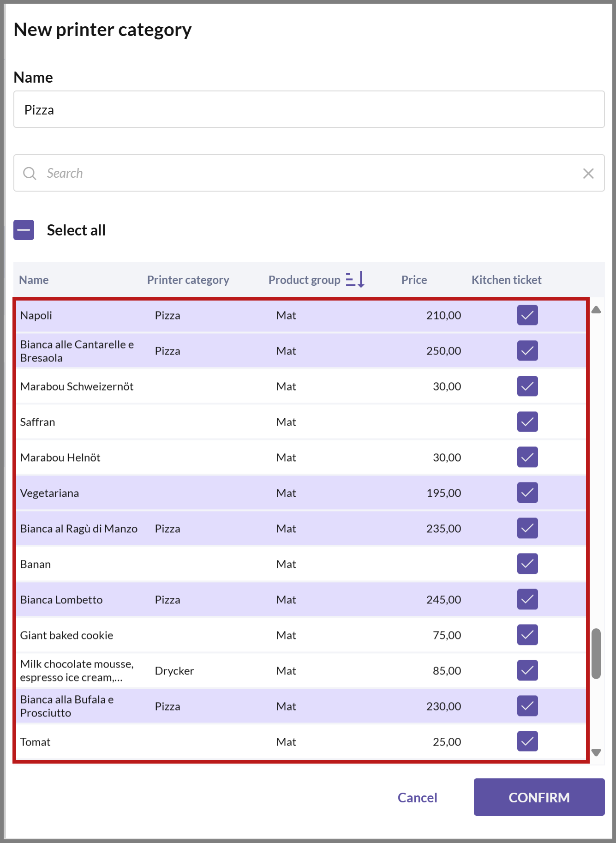Click the Product group sort icon
616x843 pixels.
(355, 279)
